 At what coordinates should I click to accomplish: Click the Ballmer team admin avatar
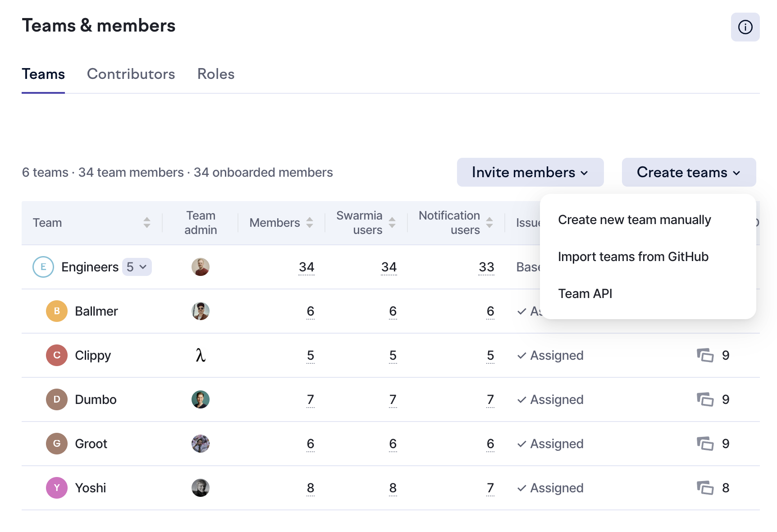(200, 311)
